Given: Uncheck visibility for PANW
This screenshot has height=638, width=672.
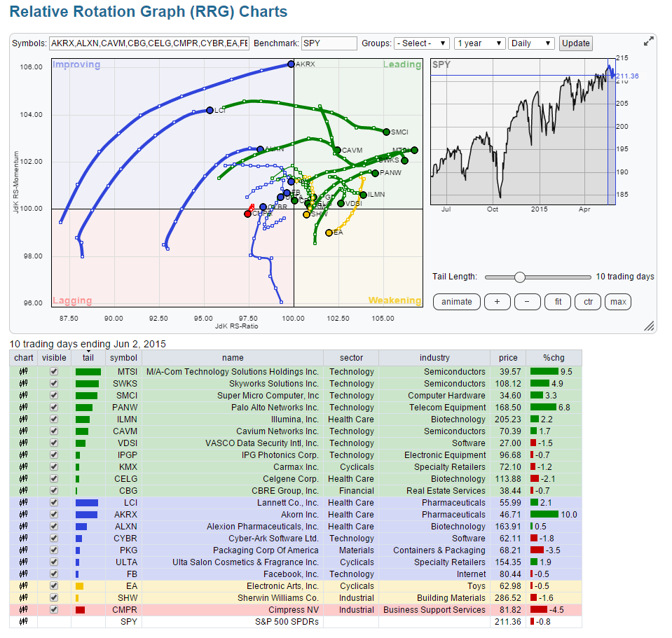Looking at the screenshot, I should pyautogui.click(x=54, y=407).
